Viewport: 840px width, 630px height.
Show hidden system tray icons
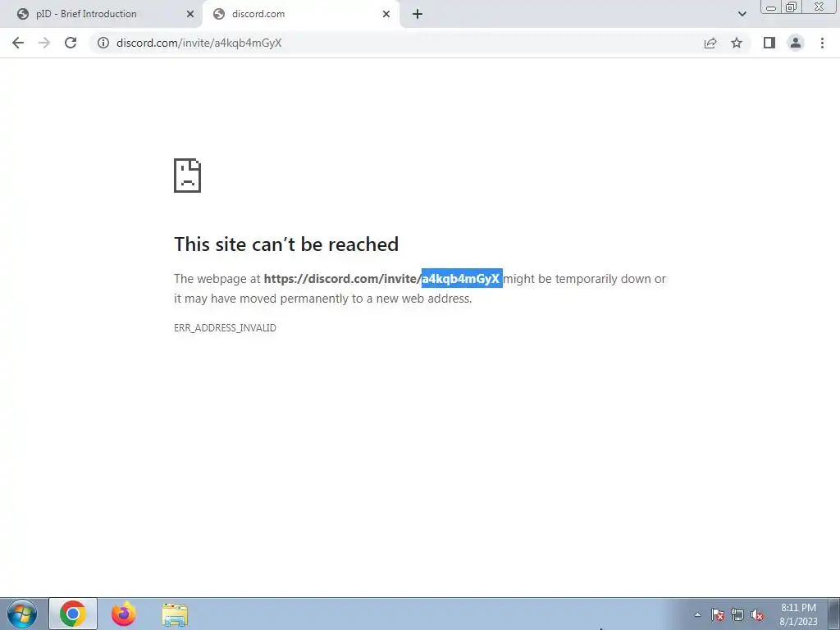point(697,614)
